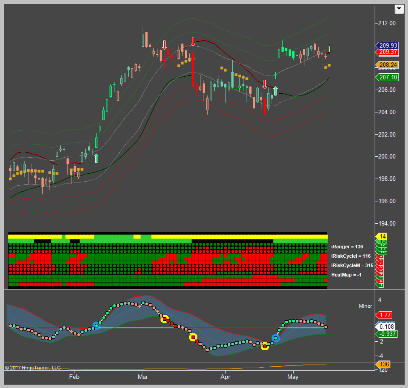Select the red 1.77 oscillator value marker
The height and width of the screenshot is (388, 408).
[x=384, y=315]
